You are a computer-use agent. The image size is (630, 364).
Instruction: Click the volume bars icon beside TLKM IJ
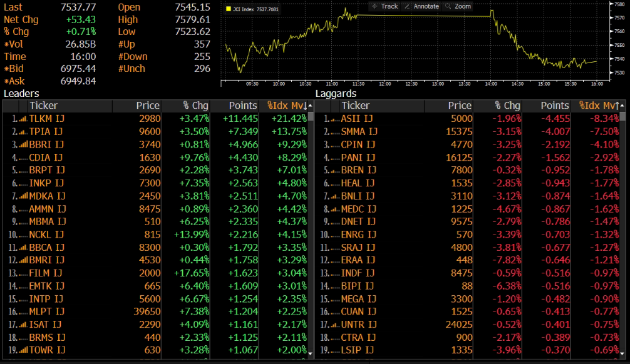pos(23,119)
